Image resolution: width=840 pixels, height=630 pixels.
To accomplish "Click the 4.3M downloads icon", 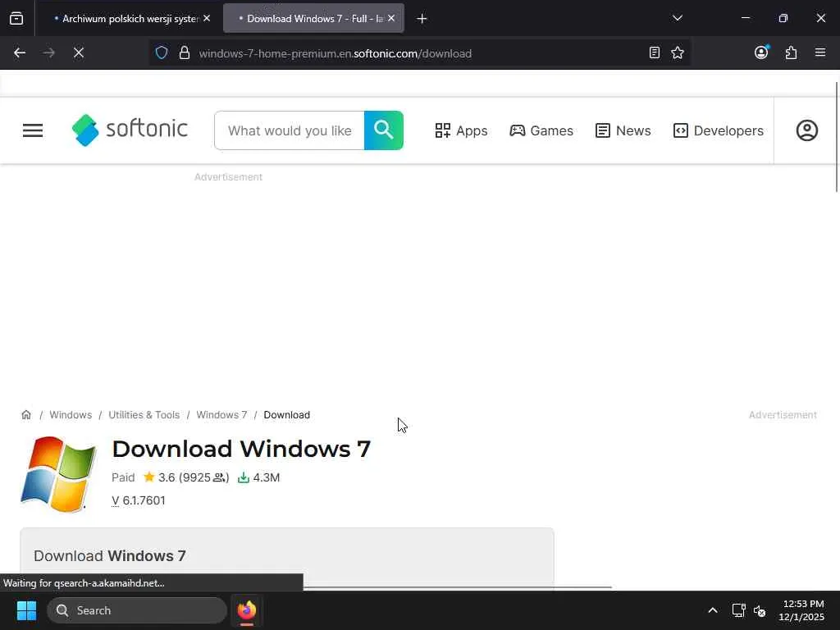I will point(244,477).
